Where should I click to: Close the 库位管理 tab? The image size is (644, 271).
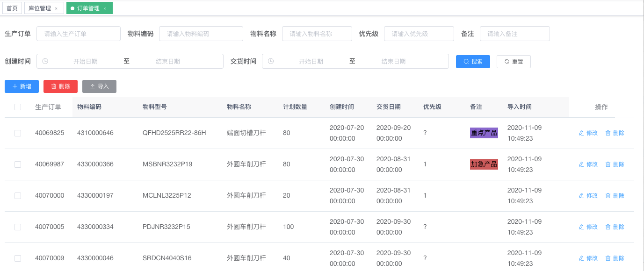pos(56,8)
